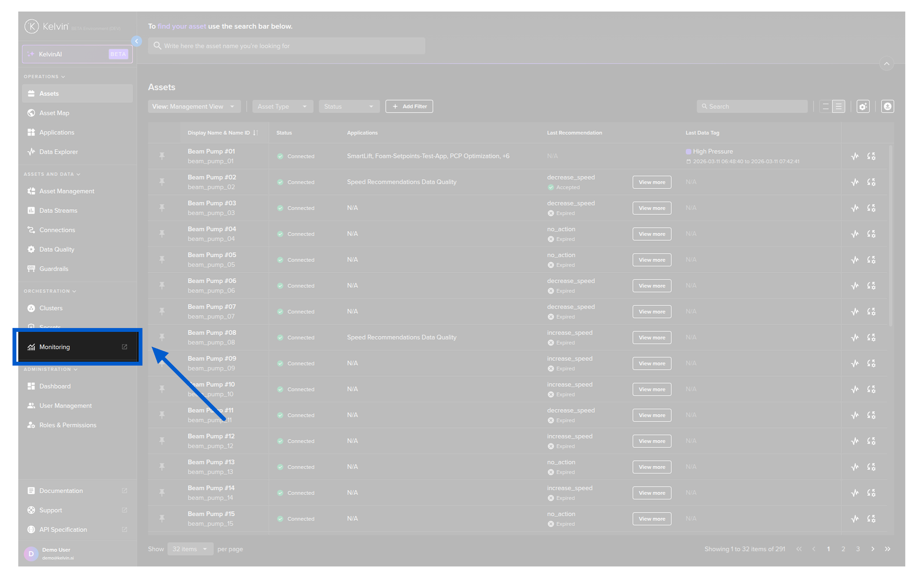The height and width of the screenshot is (578, 924).
Task: View more for Beam Pump #04 recommendation
Action: click(652, 234)
